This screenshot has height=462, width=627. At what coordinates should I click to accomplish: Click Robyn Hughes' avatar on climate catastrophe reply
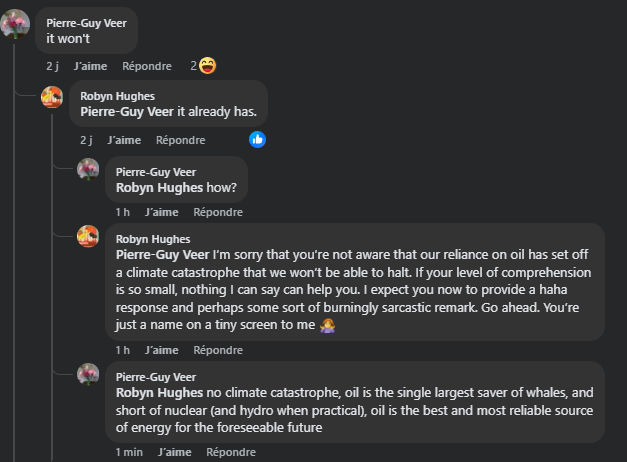[88, 236]
